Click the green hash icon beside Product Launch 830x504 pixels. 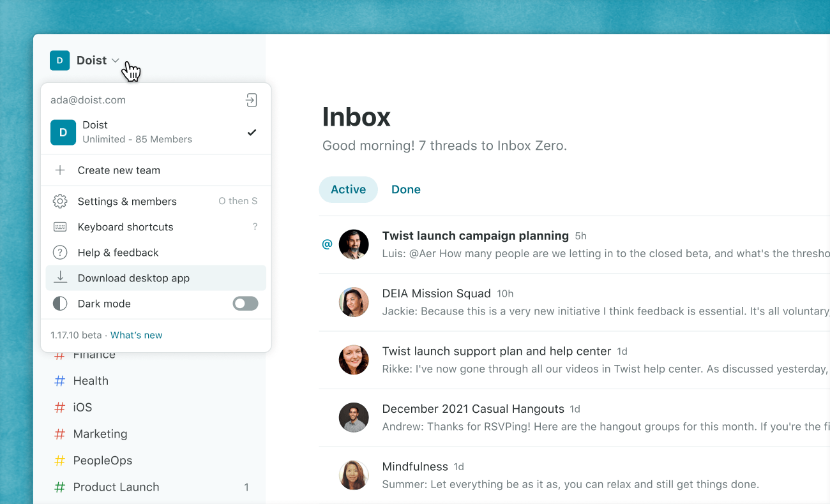point(60,487)
